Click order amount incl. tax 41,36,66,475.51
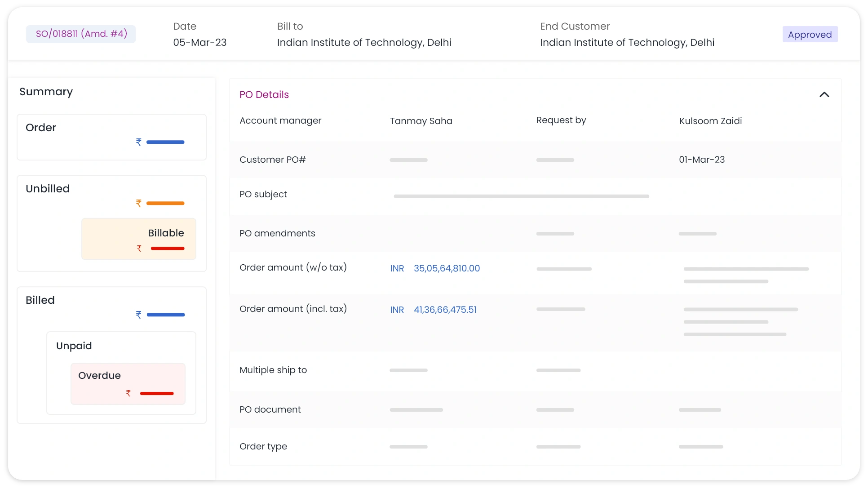Image resolution: width=868 pixels, height=489 pixels. [x=445, y=310]
